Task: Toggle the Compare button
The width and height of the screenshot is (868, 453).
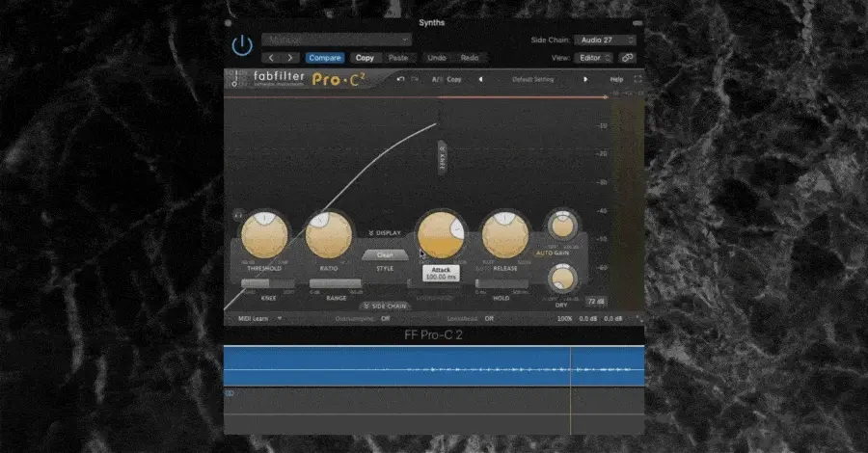Action: pyautogui.click(x=325, y=58)
